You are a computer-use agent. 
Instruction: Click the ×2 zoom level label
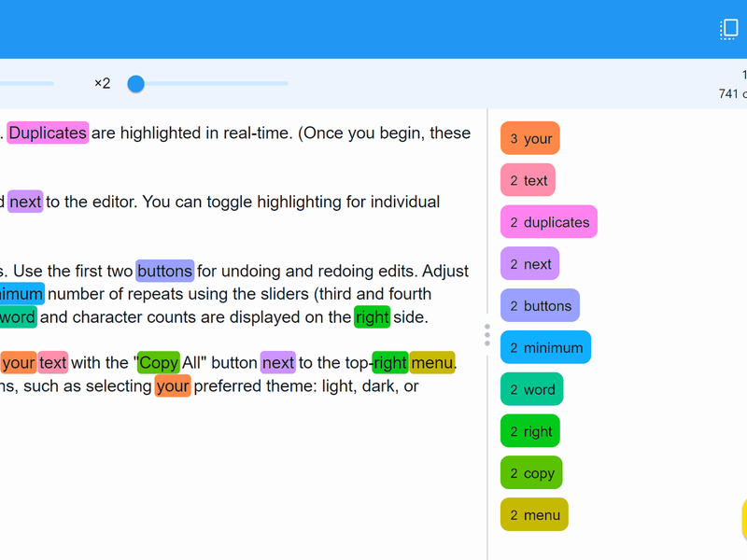pos(103,83)
